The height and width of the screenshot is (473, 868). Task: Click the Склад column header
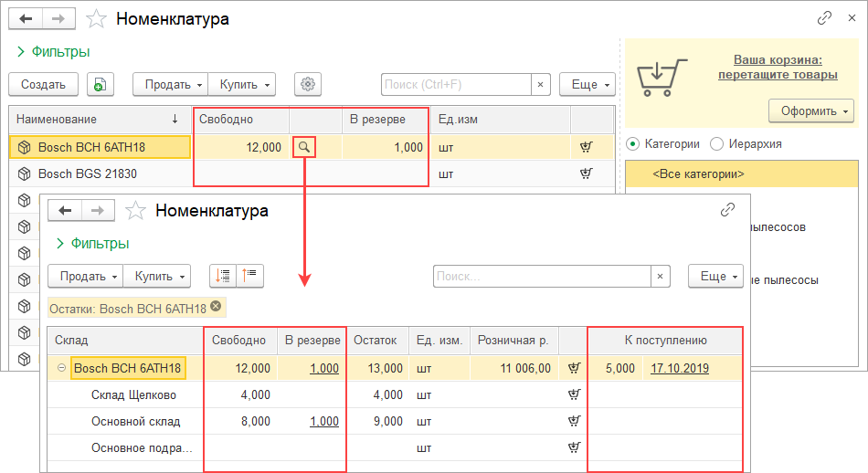[126, 341]
